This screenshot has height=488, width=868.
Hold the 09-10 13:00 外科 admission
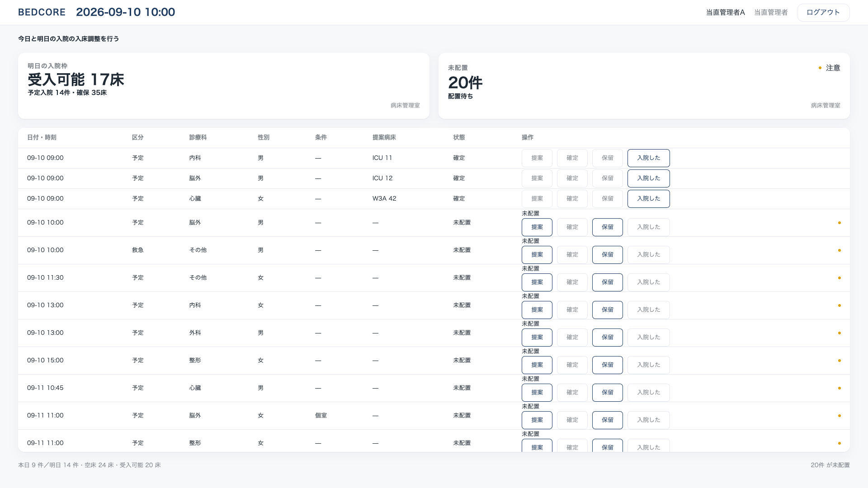click(x=607, y=338)
